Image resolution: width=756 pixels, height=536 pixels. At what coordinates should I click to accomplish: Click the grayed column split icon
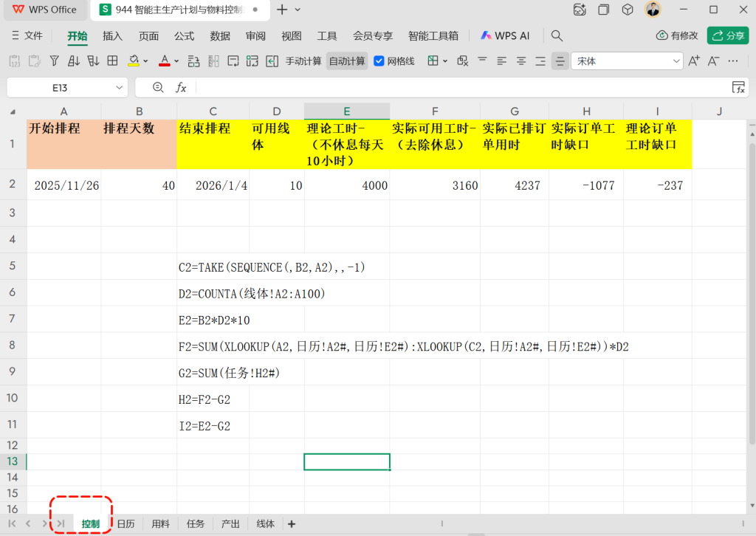click(213, 61)
